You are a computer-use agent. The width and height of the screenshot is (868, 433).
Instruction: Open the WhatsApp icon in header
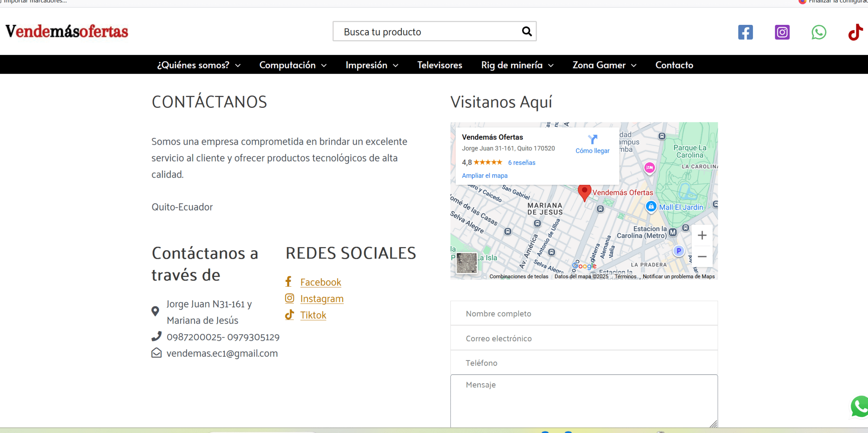click(x=819, y=32)
